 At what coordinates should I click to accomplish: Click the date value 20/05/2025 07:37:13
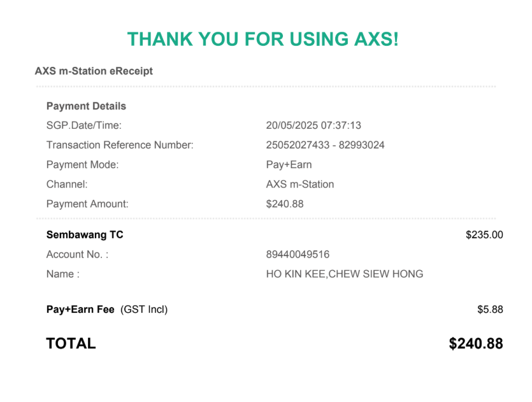click(313, 126)
